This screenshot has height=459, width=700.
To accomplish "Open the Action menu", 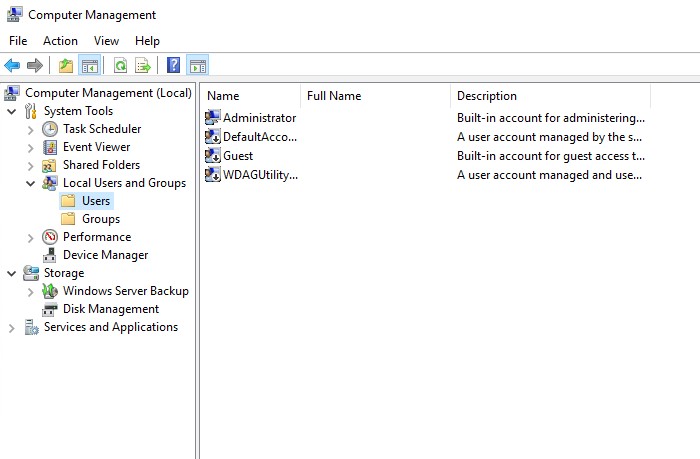I will 60,41.
